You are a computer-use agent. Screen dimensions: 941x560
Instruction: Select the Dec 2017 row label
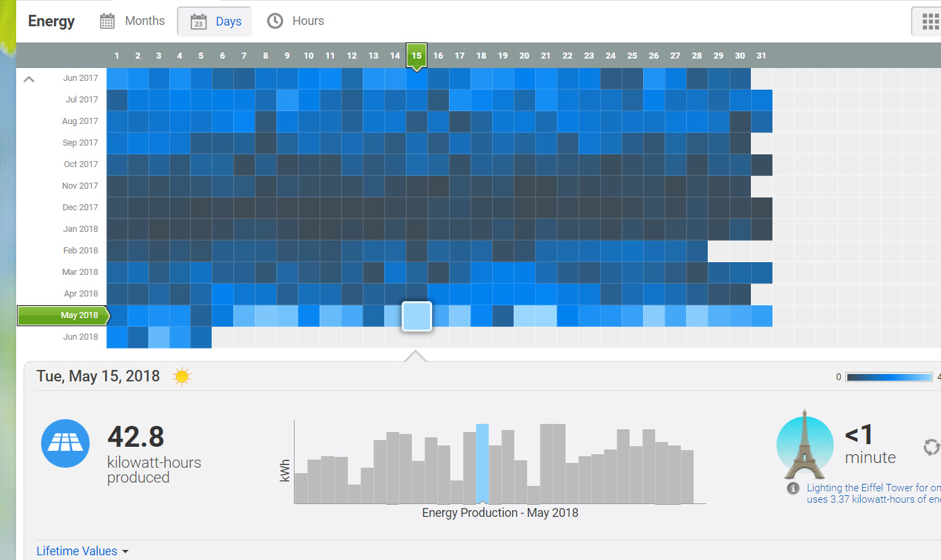point(80,208)
